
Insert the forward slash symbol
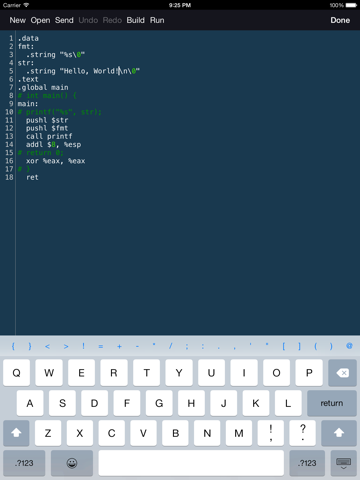point(170,346)
